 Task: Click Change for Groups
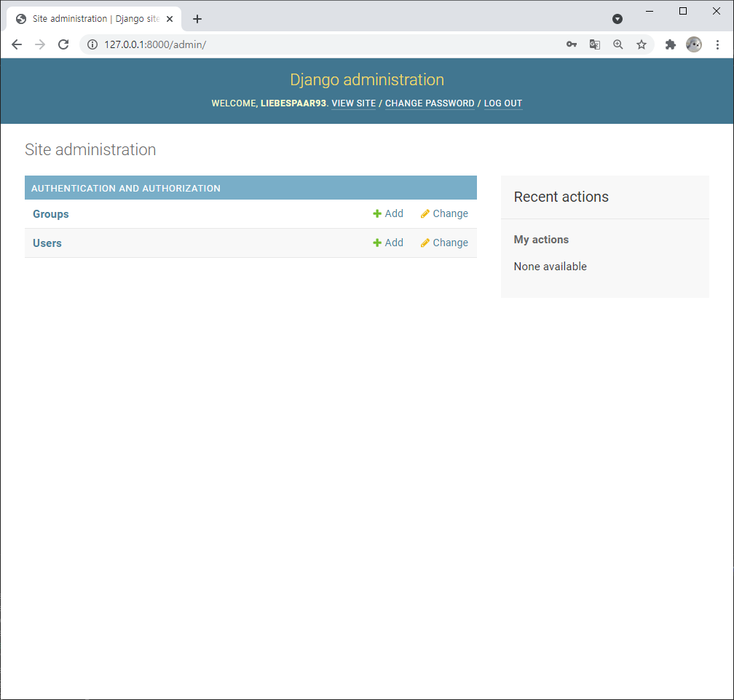tap(444, 213)
